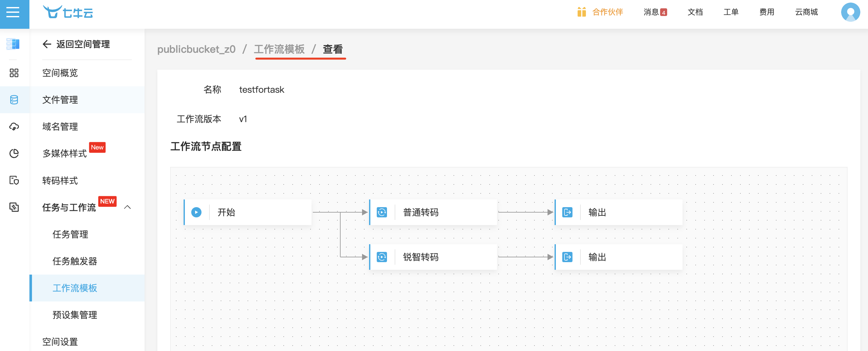Click the workflow version value v1
868x351 pixels.
(243, 119)
